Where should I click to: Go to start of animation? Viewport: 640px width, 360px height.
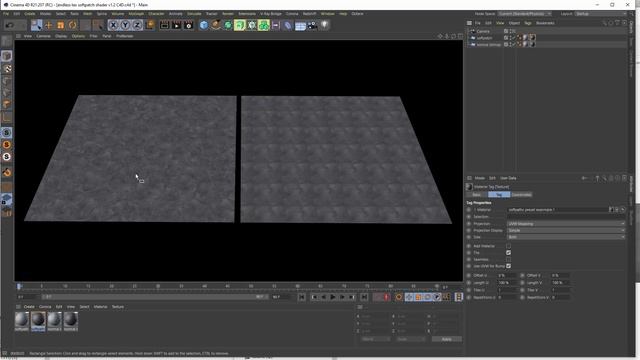tap(302, 297)
